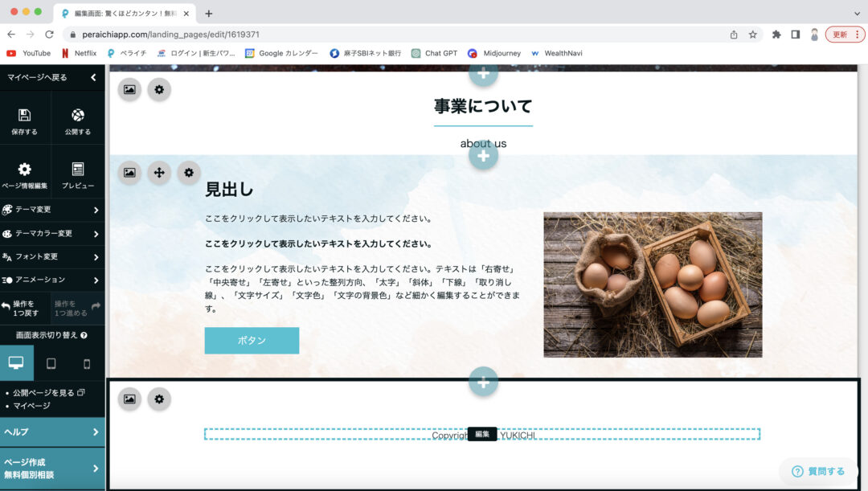Collapse sidebar via マイページへ戻る chevron
The height and width of the screenshot is (491, 868).
point(93,77)
